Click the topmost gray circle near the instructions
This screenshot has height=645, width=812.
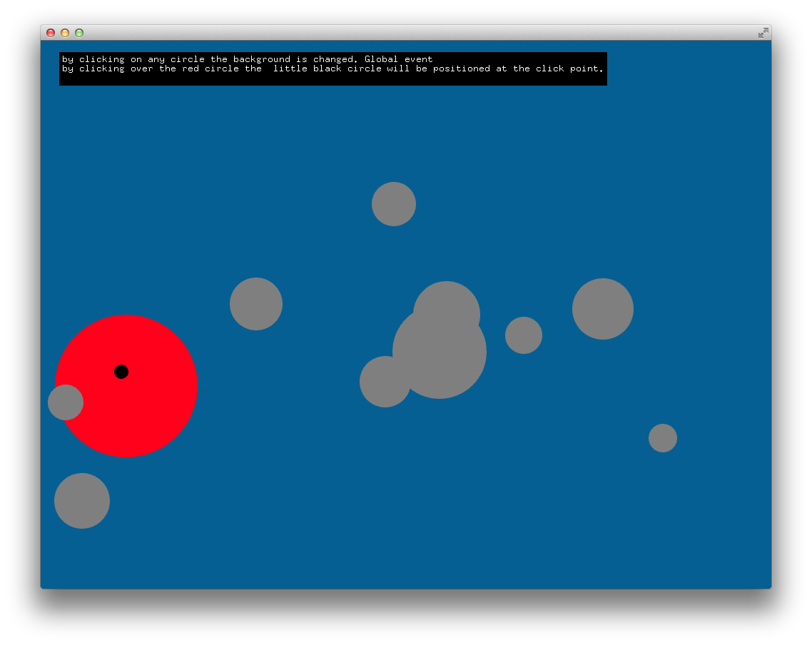393,203
